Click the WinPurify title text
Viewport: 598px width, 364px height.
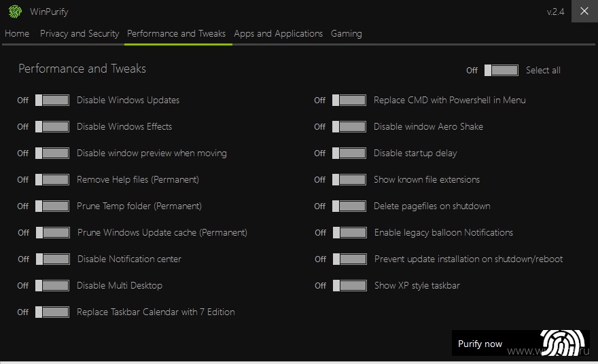point(49,12)
